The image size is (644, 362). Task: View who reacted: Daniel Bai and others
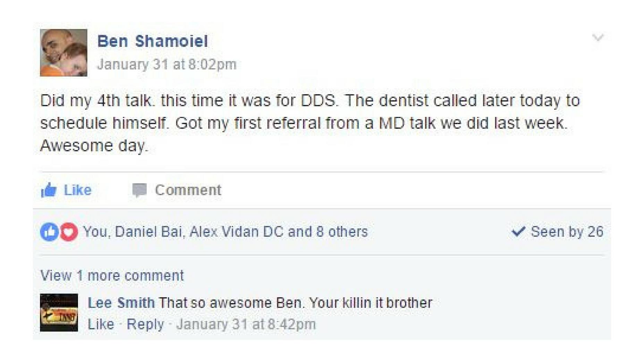tap(226, 232)
